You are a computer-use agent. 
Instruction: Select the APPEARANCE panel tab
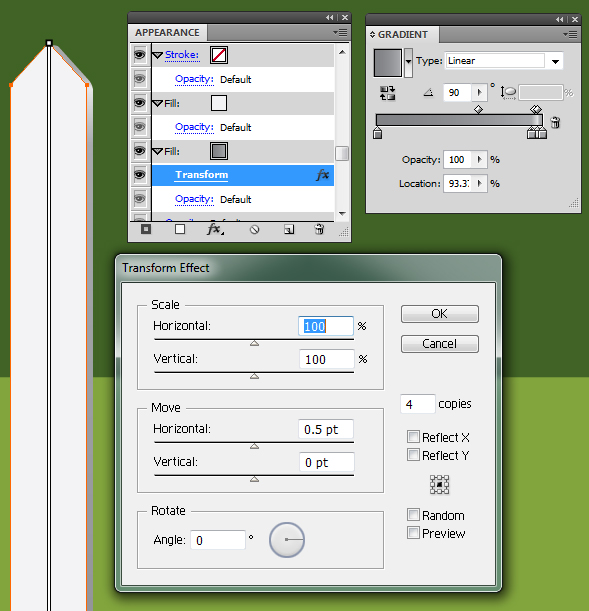click(x=168, y=33)
